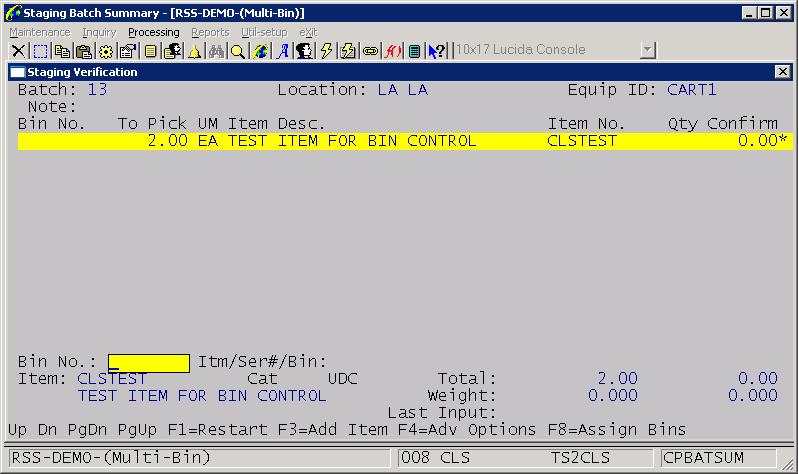Click the PgDn navigation option
The image size is (798, 474).
[87, 430]
